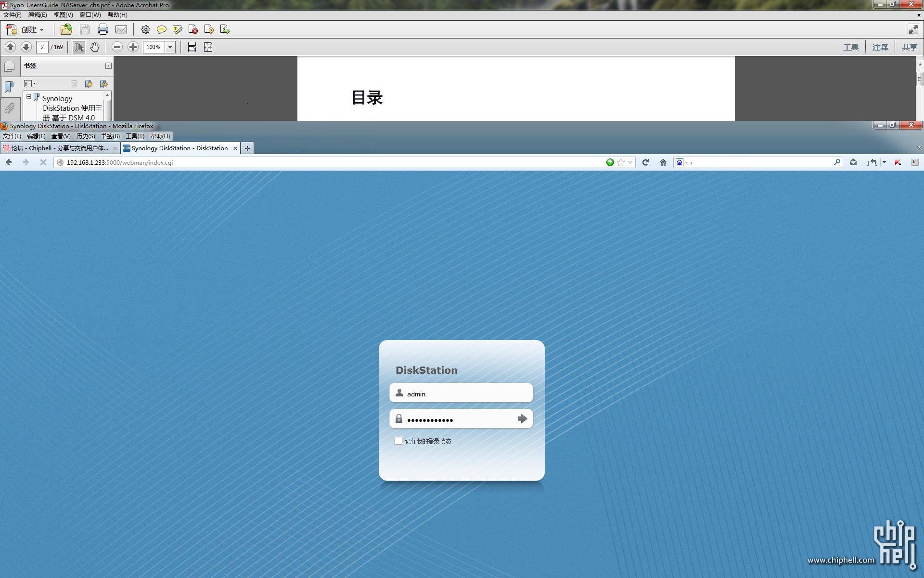This screenshot has width=924, height=578.
Task: Open Acrobat 视图(V) menu
Action: pyautogui.click(x=63, y=15)
